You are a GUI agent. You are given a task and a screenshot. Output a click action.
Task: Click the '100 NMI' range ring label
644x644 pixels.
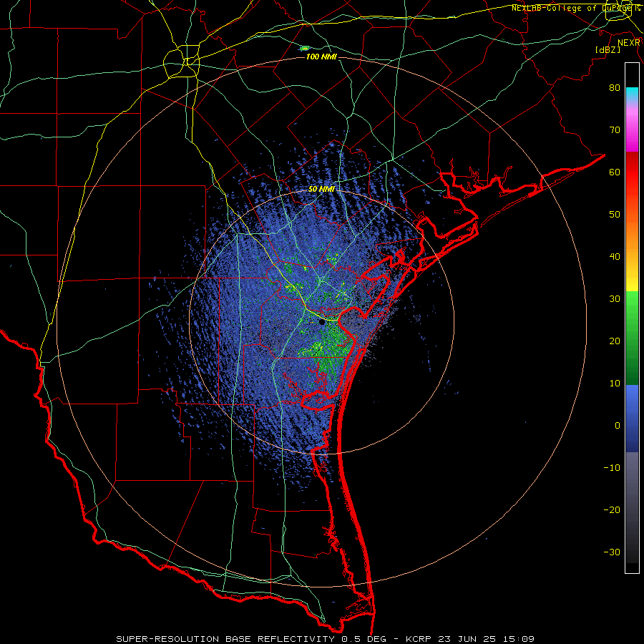[x=321, y=57]
